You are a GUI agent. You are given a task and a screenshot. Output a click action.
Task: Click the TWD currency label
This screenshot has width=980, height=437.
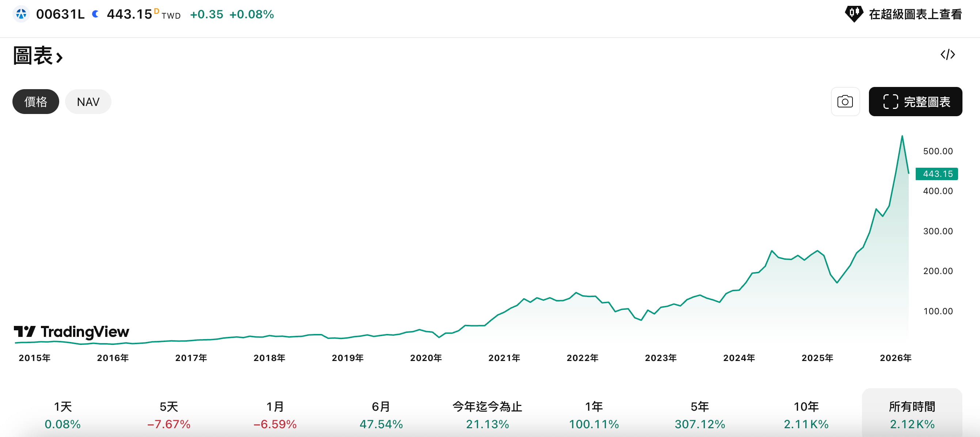pos(171,16)
